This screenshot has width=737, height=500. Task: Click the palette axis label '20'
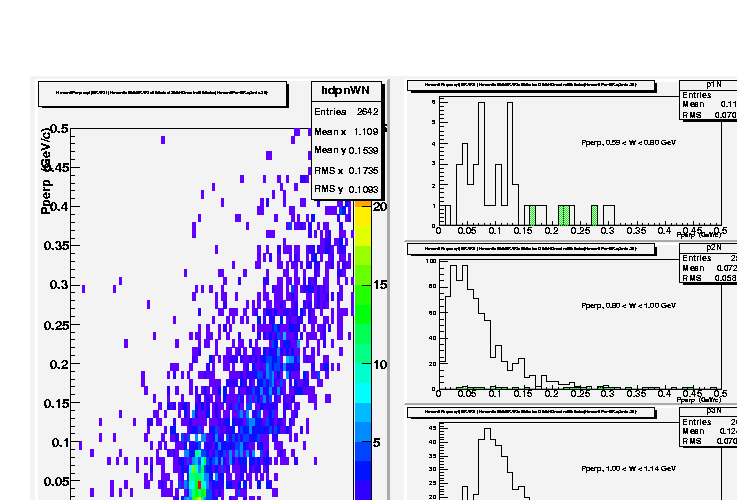click(380, 207)
